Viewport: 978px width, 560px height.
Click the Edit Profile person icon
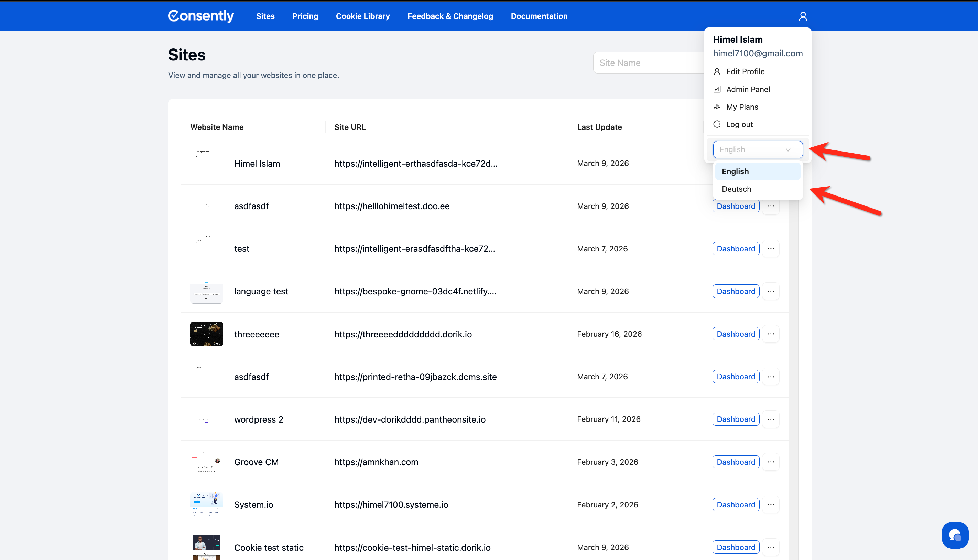(x=717, y=71)
